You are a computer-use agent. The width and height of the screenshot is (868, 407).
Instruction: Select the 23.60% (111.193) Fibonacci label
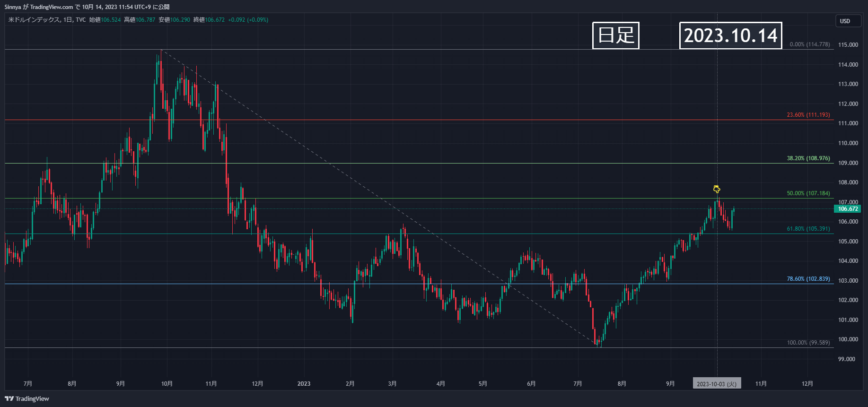pos(808,115)
